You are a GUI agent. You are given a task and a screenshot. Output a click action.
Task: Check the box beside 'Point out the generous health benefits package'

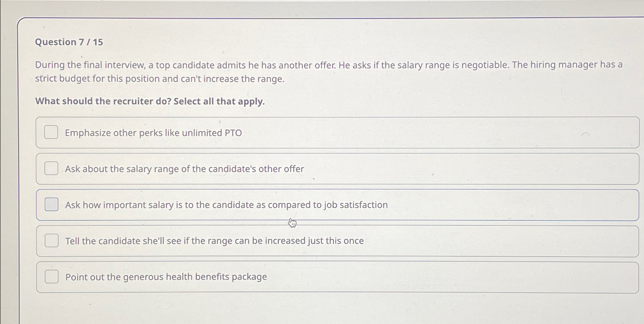pyautogui.click(x=51, y=277)
